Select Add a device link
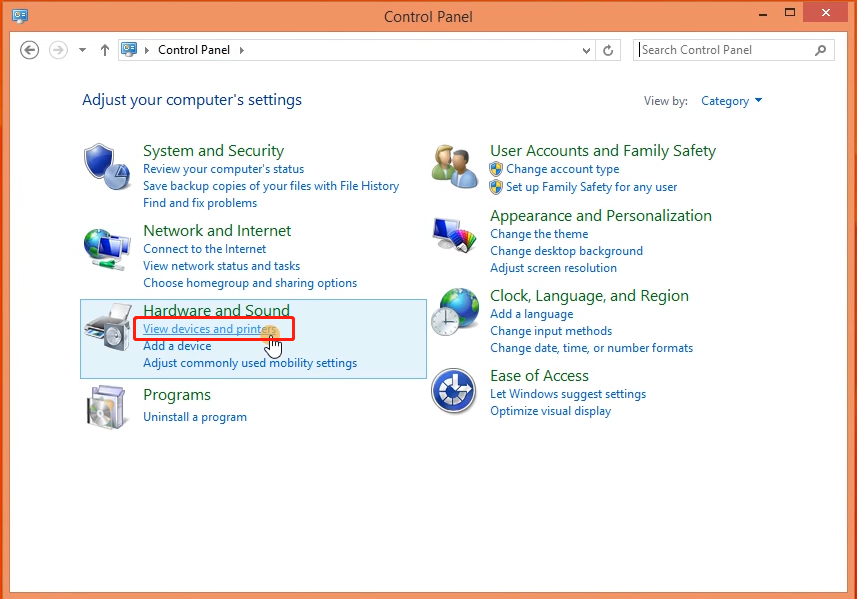 [177, 346]
